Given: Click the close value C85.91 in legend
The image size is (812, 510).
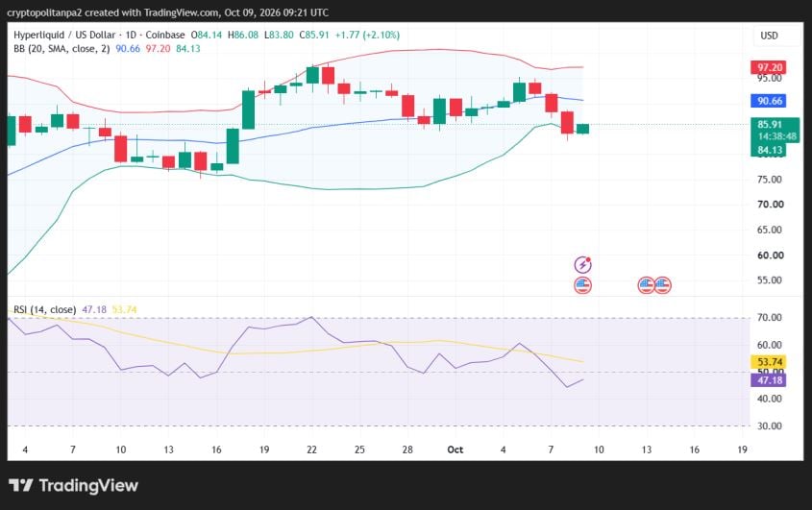Looking at the screenshot, I should pyautogui.click(x=314, y=35).
